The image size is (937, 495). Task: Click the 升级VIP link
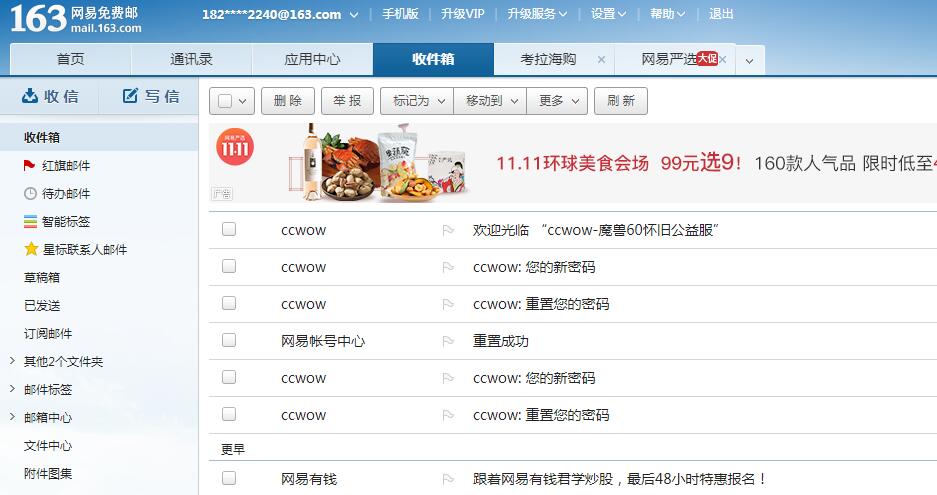point(463,14)
